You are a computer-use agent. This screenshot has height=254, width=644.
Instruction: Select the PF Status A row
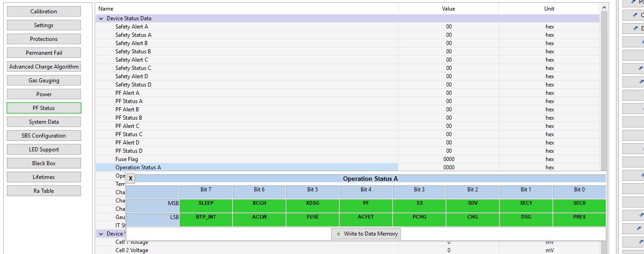[x=348, y=101]
